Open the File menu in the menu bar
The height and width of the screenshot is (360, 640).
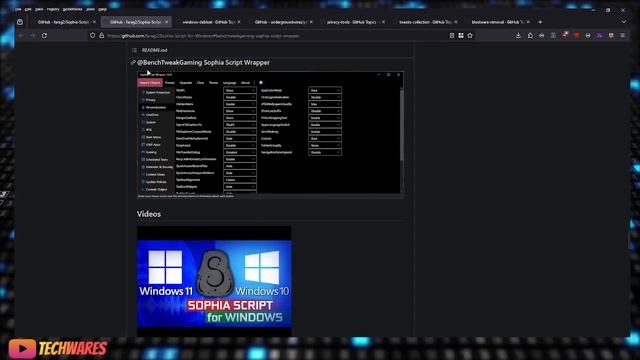tap(18, 9)
